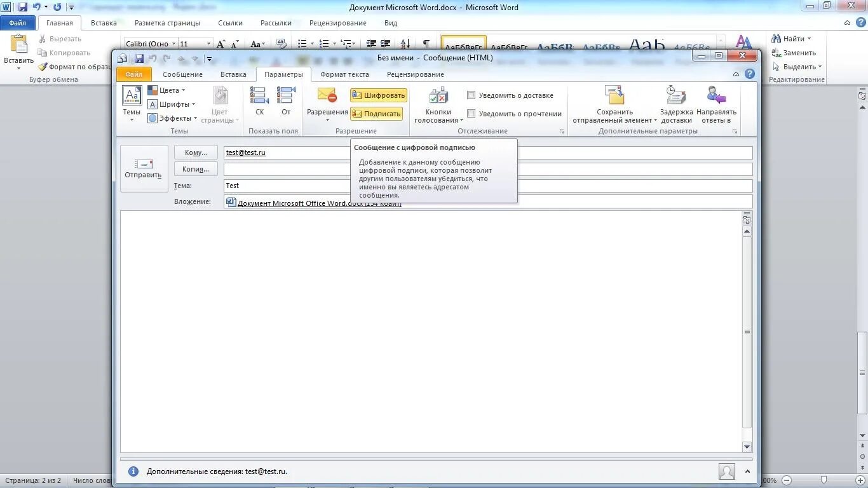Screen dimensions: 868x488
Task: Open Сохранить отправленный элемент в menu
Action: 614,105
